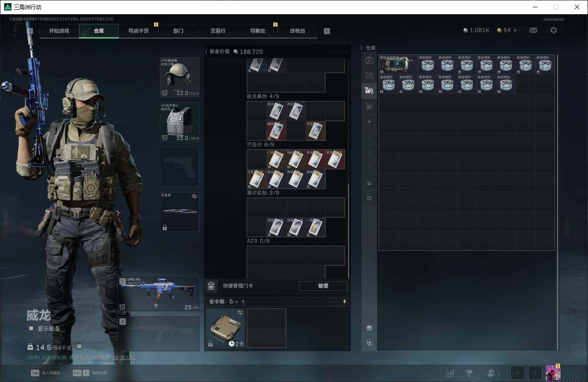Viewport: 588px width, 382px height.
Task: Select the highlighted IV container tab
Action: (369, 90)
